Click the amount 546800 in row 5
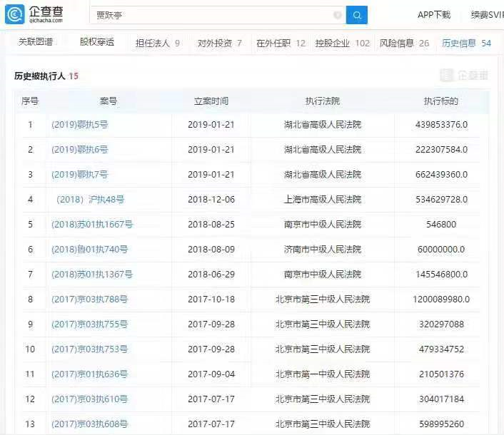The width and height of the screenshot is (504, 435). (x=441, y=225)
